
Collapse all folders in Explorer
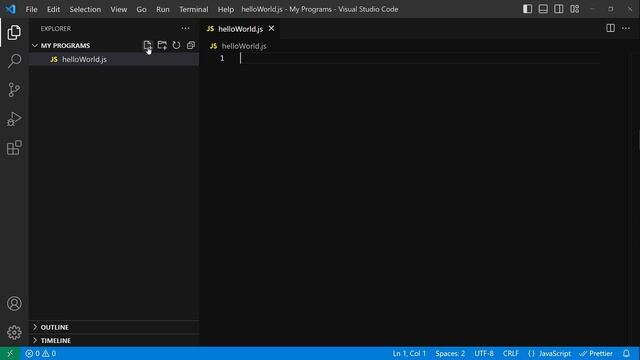click(191, 45)
